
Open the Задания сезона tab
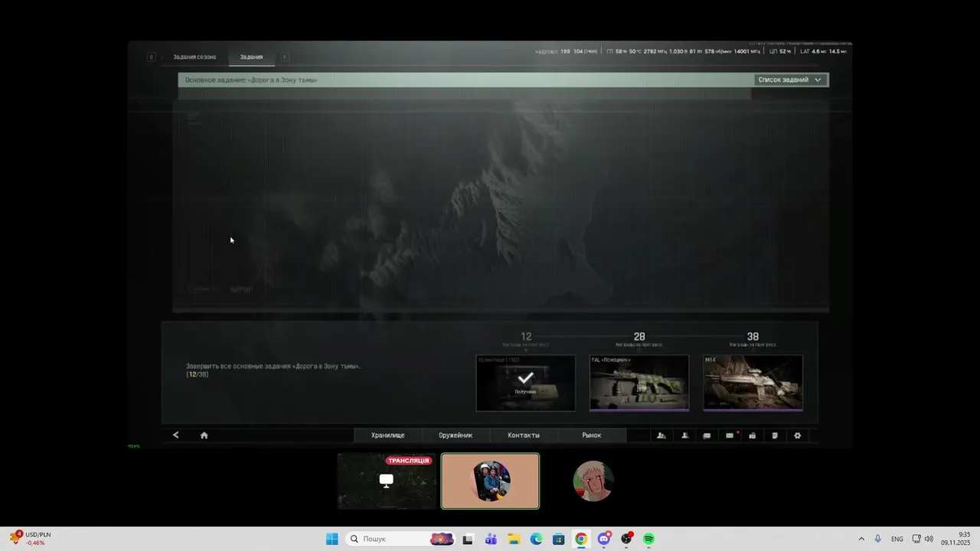[x=194, y=57]
